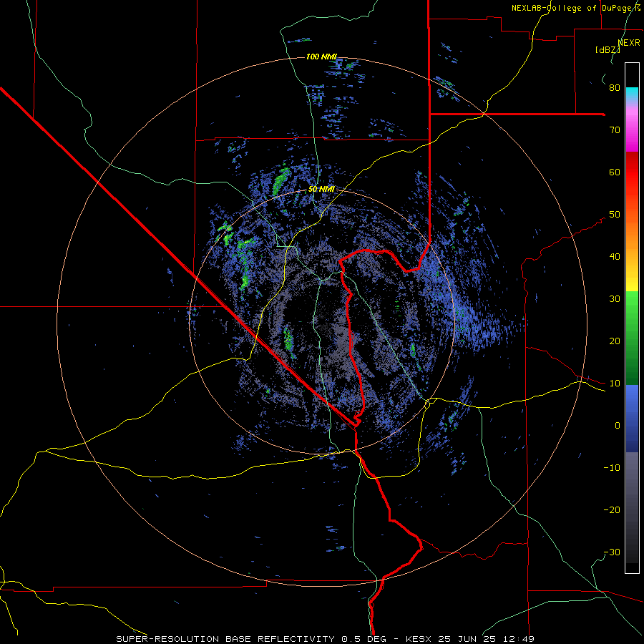Click the 60 value on dBZ scale
Screen dimensions: 644x644
[615, 172]
